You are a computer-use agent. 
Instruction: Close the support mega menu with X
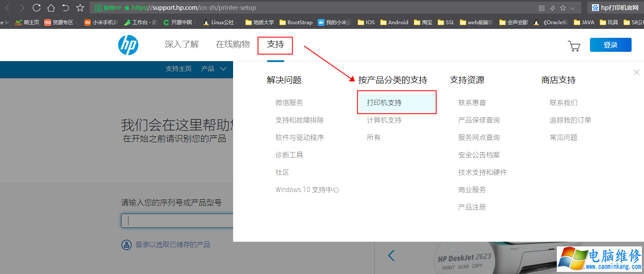point(636,73)
